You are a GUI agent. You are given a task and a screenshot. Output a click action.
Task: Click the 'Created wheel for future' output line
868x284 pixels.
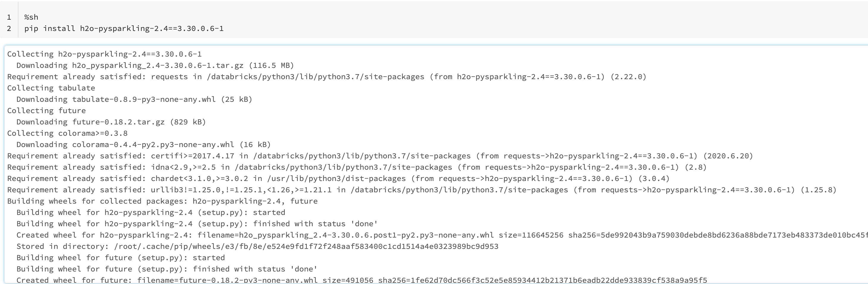pyautogui.click(x=361, y=280)
